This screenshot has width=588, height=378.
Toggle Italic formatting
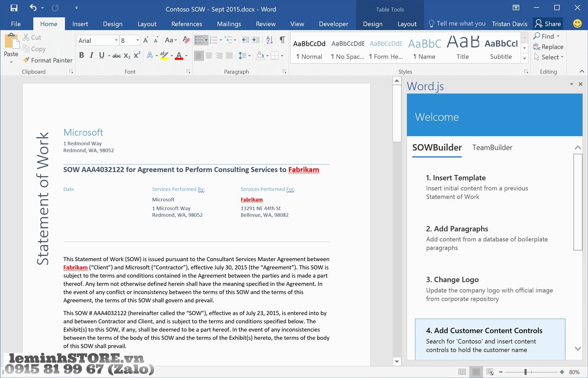click(91, 55)
